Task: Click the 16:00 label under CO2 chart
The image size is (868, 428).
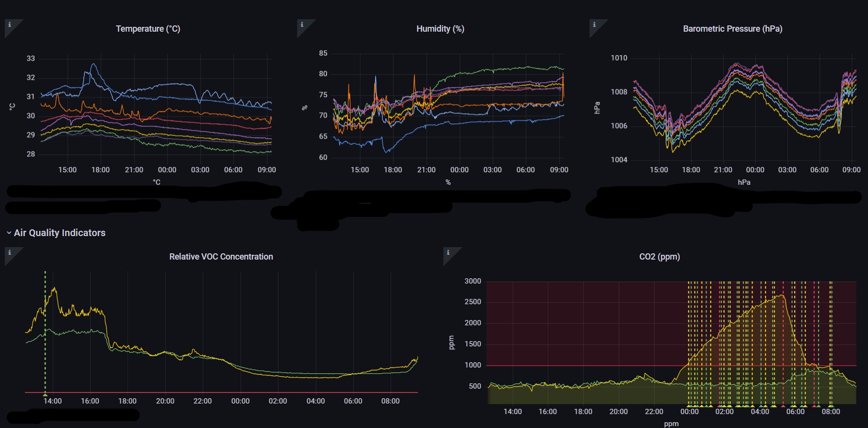Action: (548, 412)
